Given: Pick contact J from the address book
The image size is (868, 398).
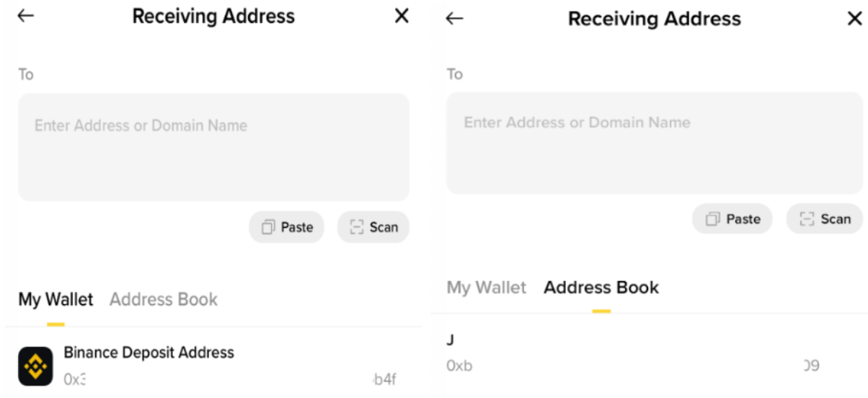Looking at the screenshot, I should click(451, 340).
